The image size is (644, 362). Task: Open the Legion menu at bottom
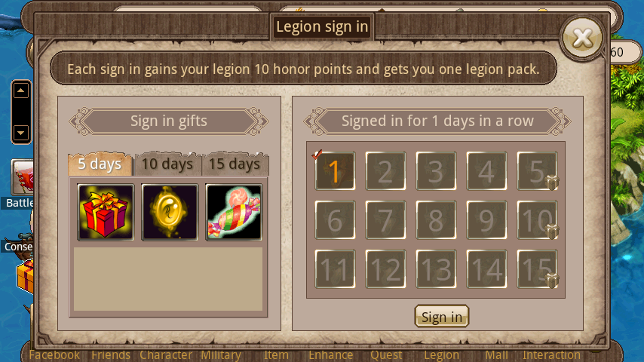click(441, 355)
